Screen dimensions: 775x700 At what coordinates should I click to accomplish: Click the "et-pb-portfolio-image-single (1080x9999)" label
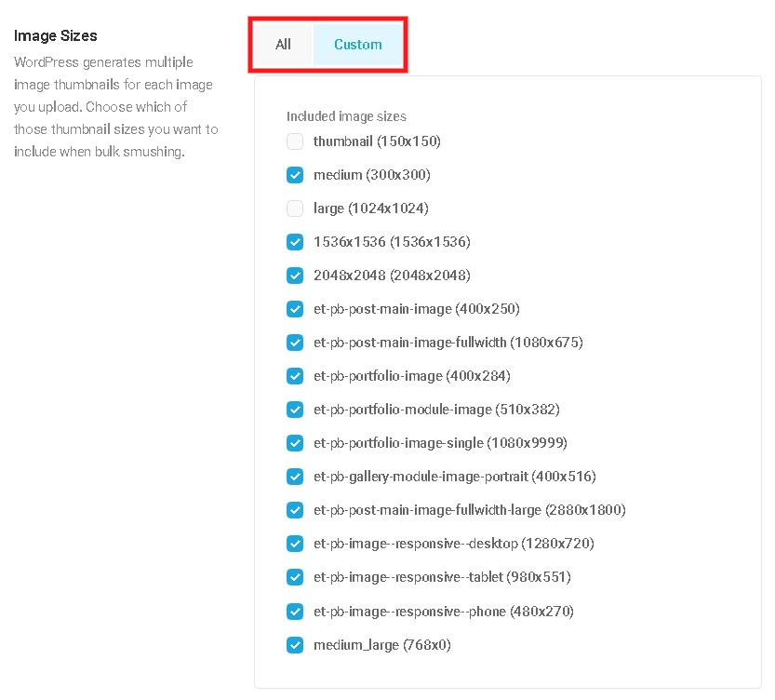point(440,443)
